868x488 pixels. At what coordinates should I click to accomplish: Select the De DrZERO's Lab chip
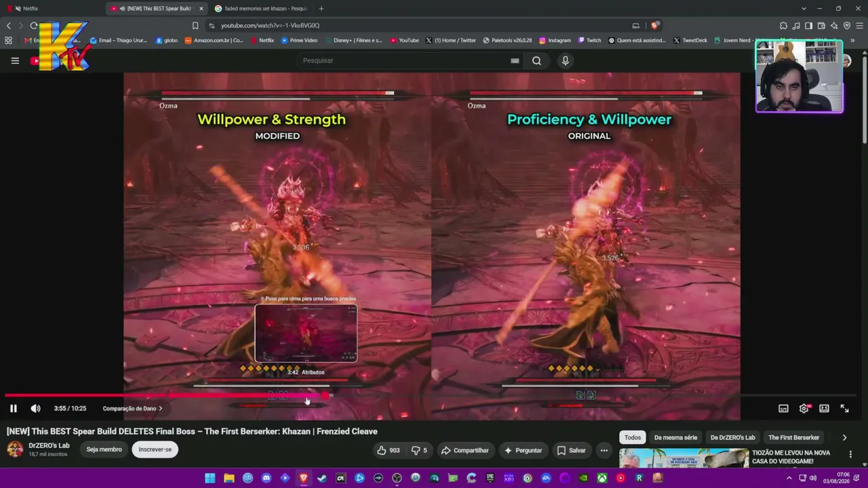[732, 437]
